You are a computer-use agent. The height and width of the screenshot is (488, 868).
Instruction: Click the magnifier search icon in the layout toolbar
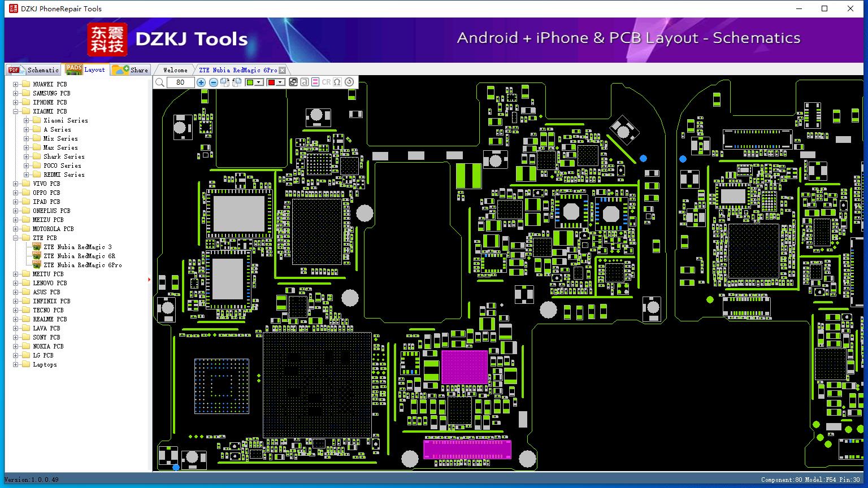pos(160,82)
